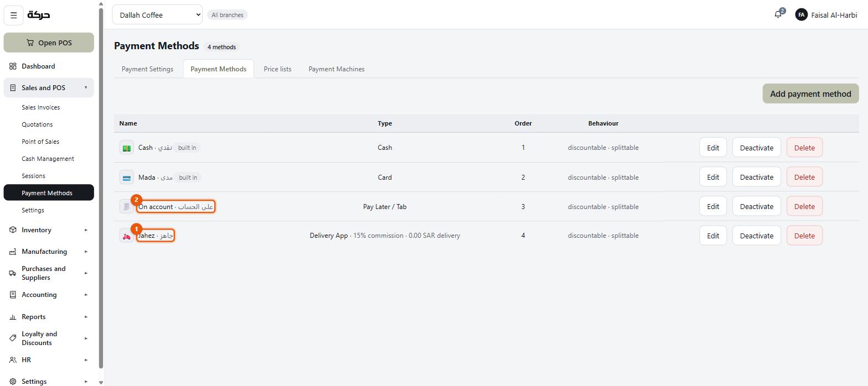Toggle the hamburger sidebar menu
The width and height of the screenshot is (868, 386).
14,15
